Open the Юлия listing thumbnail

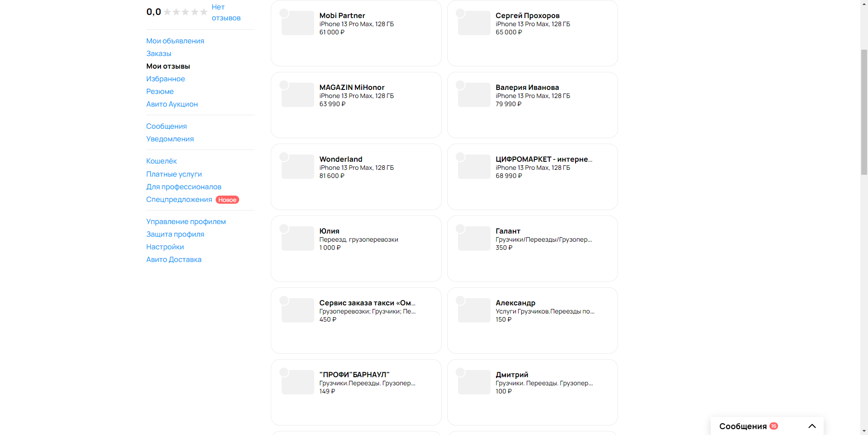pos(298,239)
